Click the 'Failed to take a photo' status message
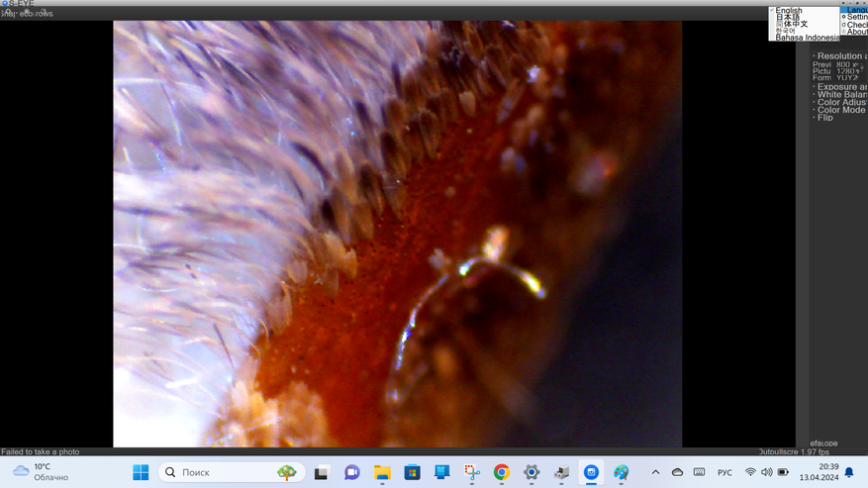Screen dimensions: 868x488 tap(41, 452)
